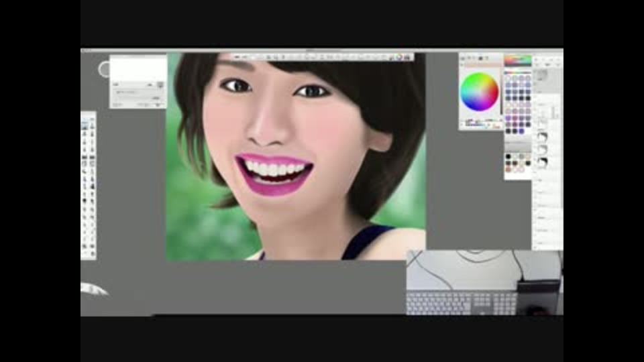
Task: Click the circular brush size preview
Action: 105,69
